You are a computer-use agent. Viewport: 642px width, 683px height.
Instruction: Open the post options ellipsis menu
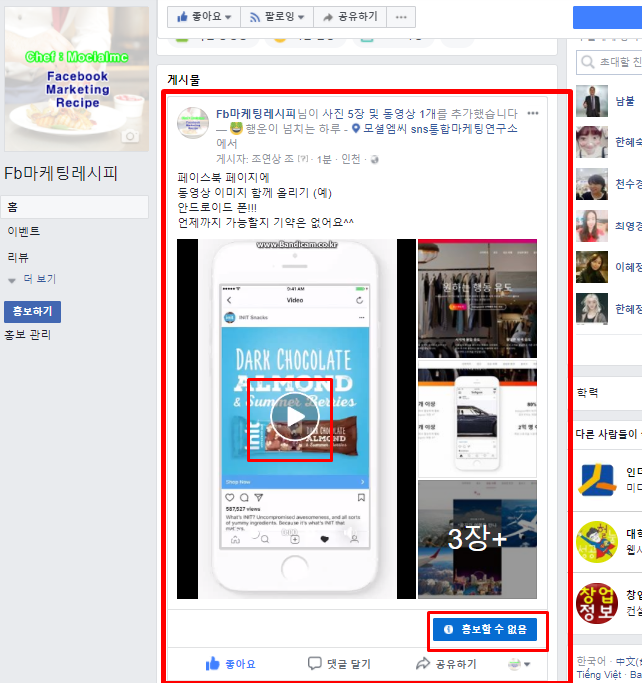click(533, 113)
